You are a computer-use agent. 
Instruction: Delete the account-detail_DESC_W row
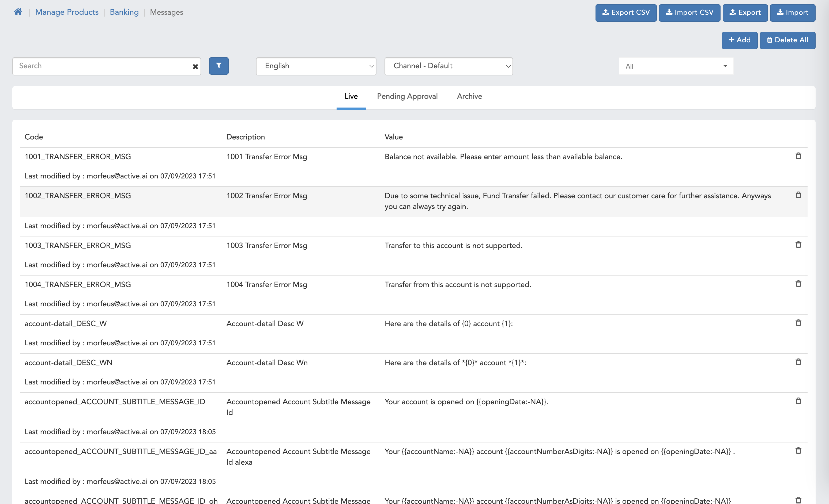798,322
